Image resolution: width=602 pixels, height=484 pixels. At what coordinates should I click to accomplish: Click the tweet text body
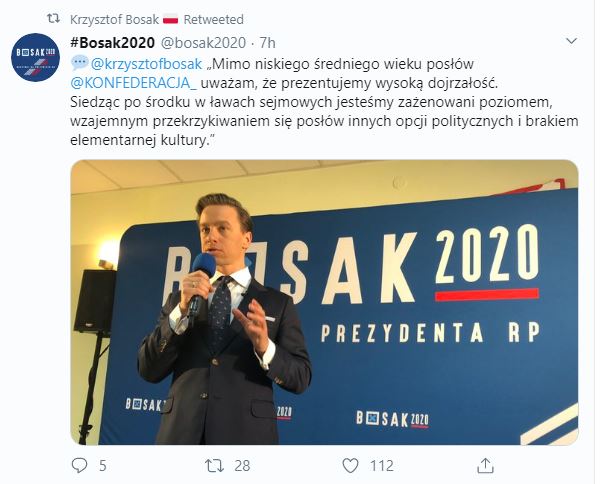(x=324, y=102)
